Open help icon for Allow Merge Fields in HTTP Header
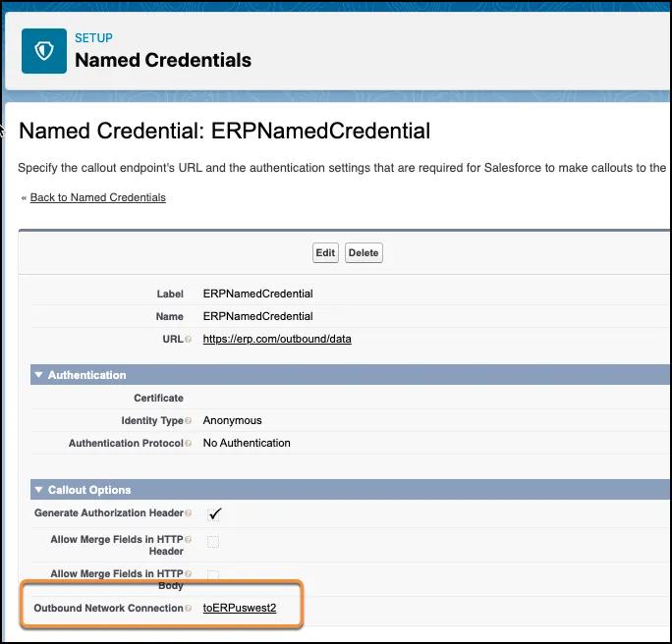This screenshot has width=672, height=644. pyautogui.click(x=188, y=540)
